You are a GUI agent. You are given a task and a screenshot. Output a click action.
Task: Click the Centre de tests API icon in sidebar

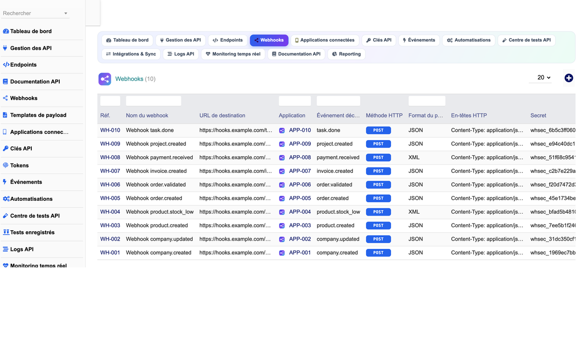(5, 216)
